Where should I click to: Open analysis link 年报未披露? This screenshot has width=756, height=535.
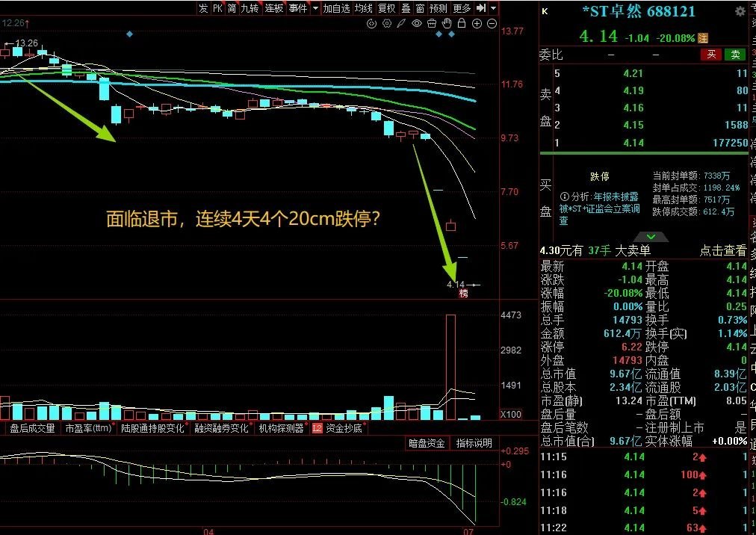[616, 197]
